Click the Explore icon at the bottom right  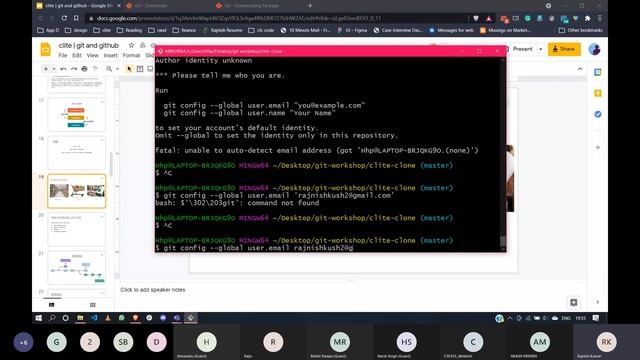point(573,302)
